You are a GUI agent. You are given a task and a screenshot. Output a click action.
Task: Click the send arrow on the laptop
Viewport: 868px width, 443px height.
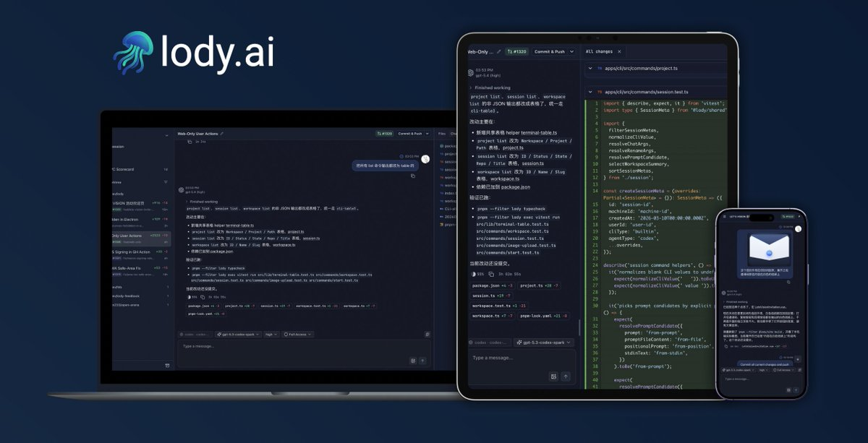(422, 360)
